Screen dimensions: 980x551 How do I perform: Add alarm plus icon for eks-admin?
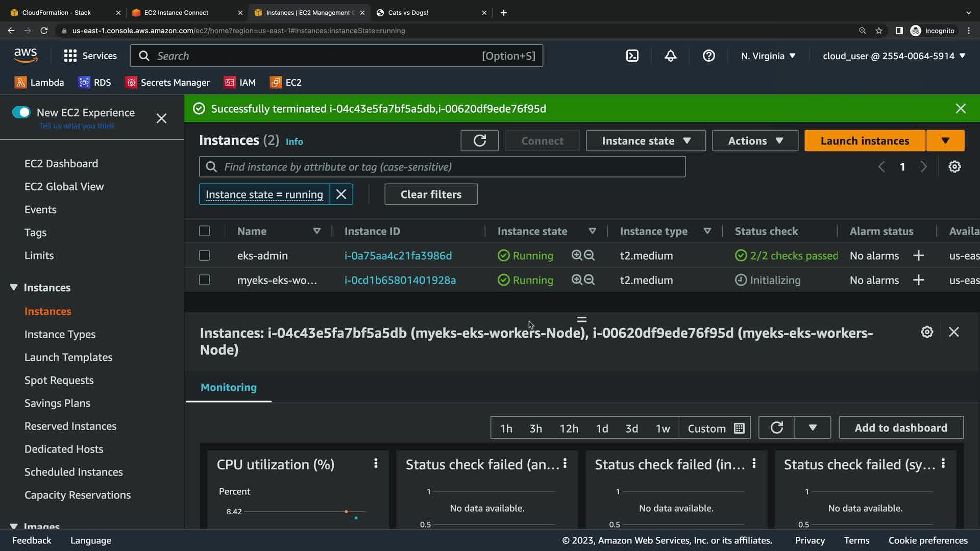pyautogui.click(x=918, y=256)
